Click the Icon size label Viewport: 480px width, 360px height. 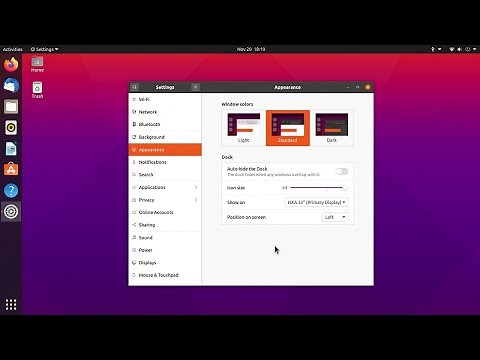[236, 188]
